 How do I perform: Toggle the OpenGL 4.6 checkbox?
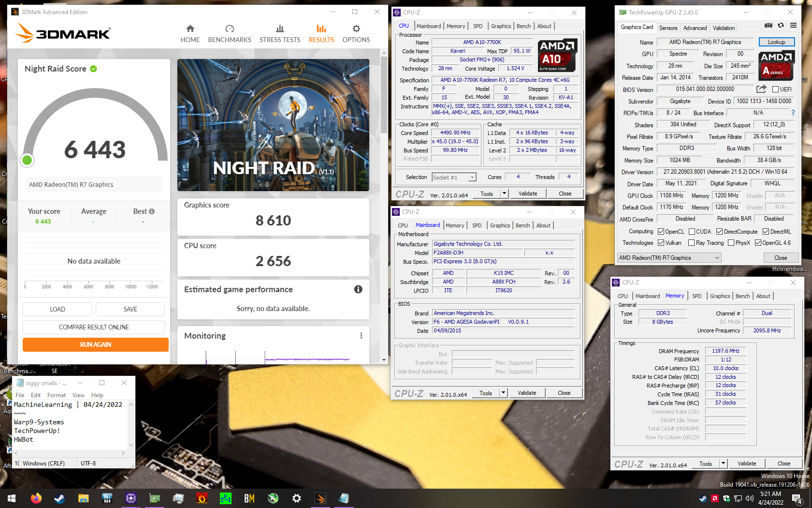[x=758, y=243]
